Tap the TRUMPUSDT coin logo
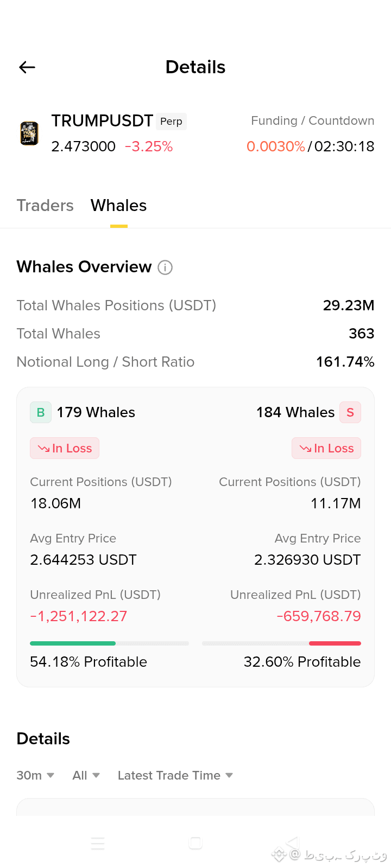 pyautogui.click(x=29, y=133)
